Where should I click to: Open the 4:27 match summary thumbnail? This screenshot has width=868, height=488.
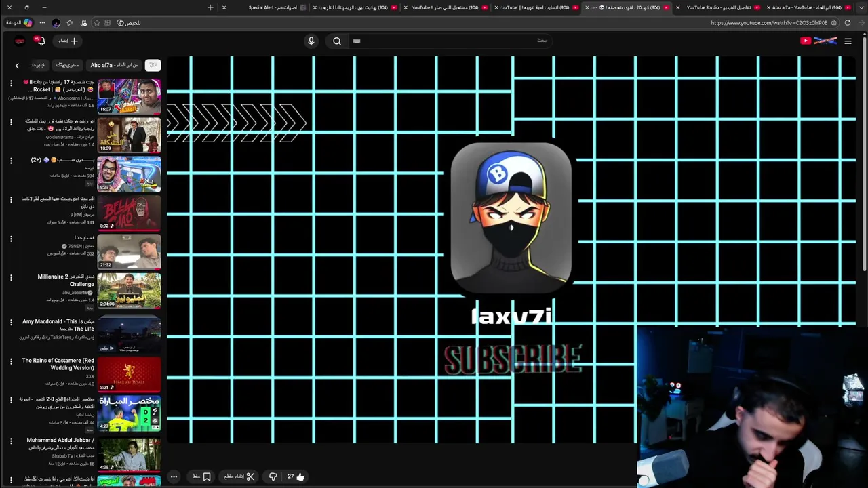(129, 413)
